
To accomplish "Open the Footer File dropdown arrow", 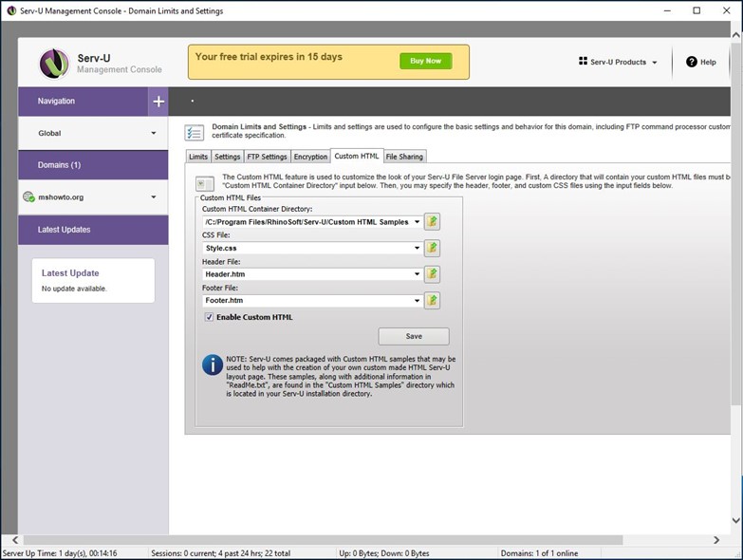I will point(417,300).
